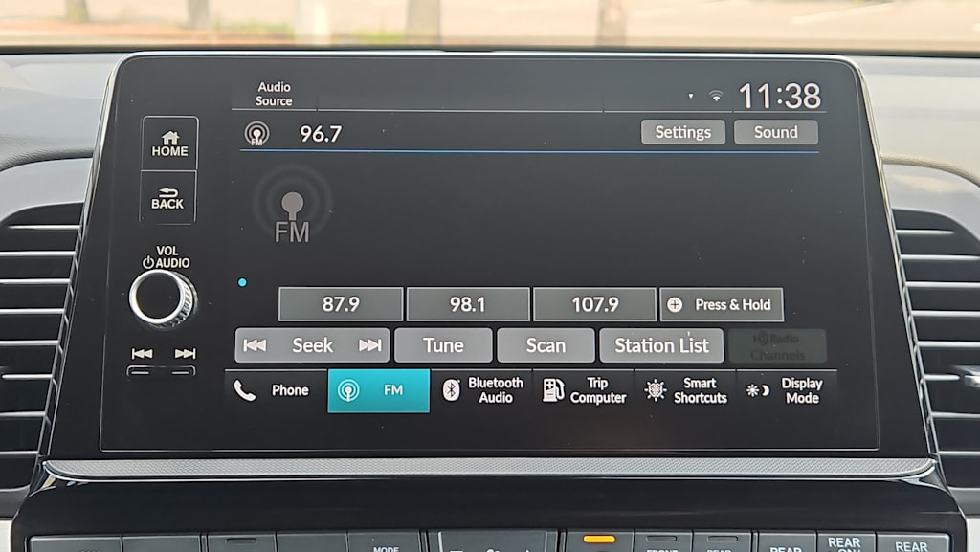Tap the HOME button
Image resolution: width=980 pixels, height=552 pixels.
(169, 144)
